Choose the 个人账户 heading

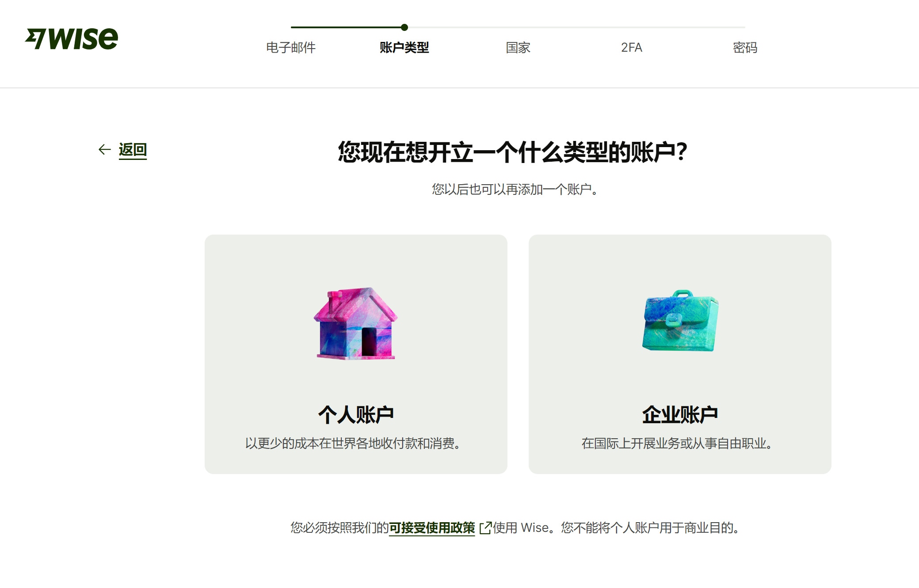[356, 415]
